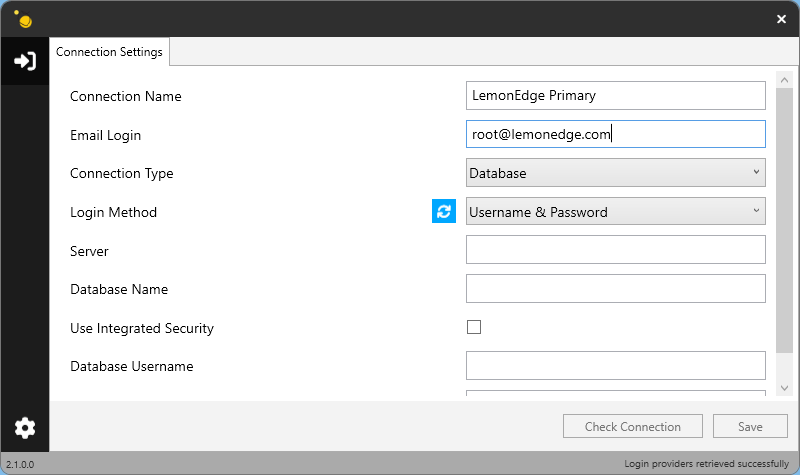Screen dimensions: 800x475
Task: Click the scrollbar up arrow
Action: (x=784, y=80)
